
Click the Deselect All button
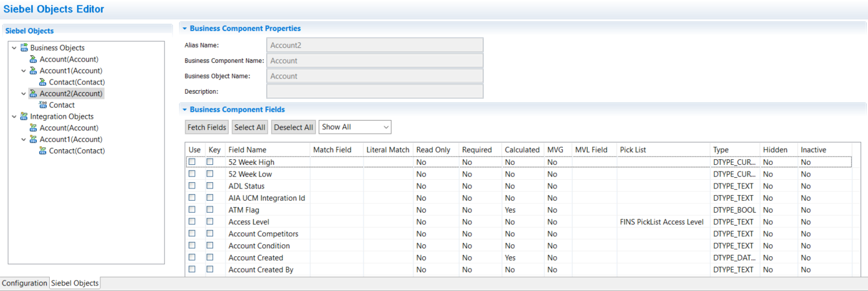[293, 127]
